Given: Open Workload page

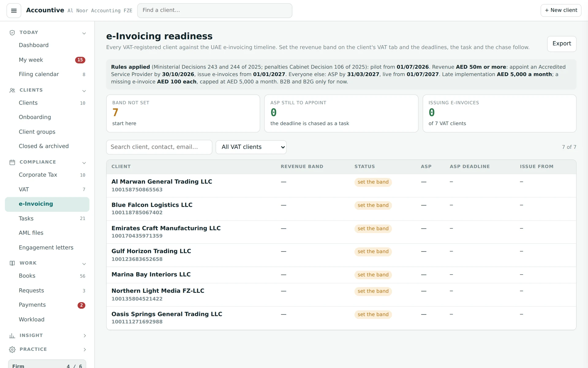Looking at the screenshot, I should coord(47,320).
